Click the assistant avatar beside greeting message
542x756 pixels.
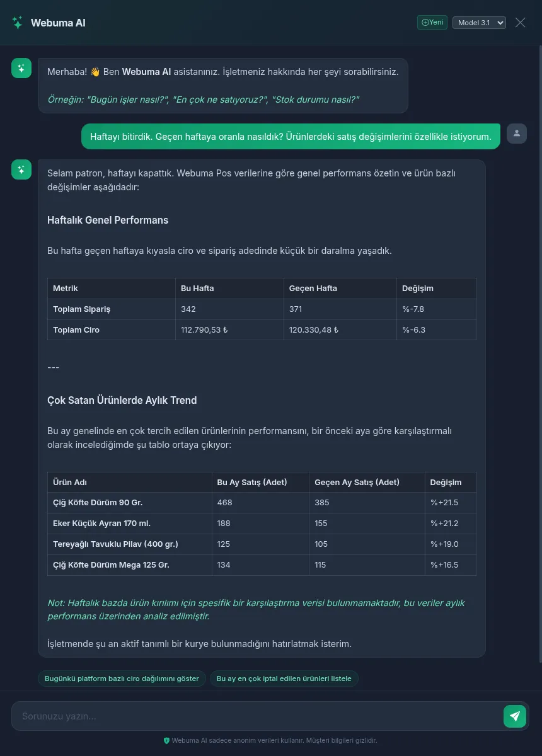(x=21, y=68)
